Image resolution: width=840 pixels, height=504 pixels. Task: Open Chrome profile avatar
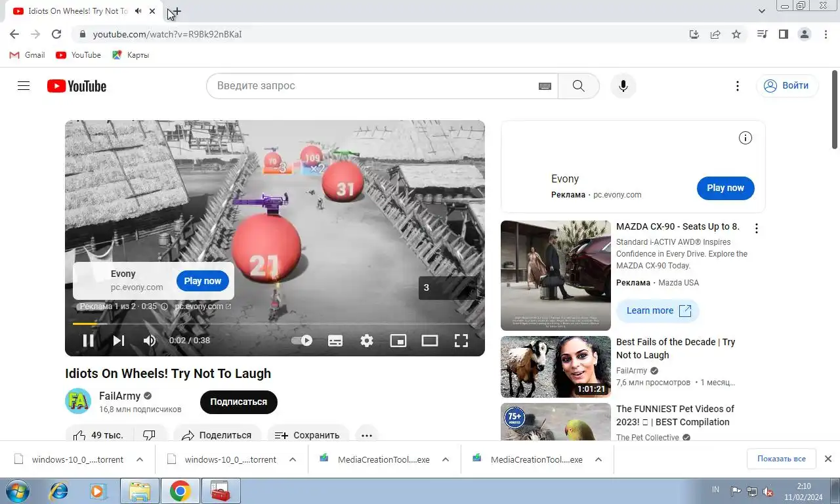(x=805, y=34)
